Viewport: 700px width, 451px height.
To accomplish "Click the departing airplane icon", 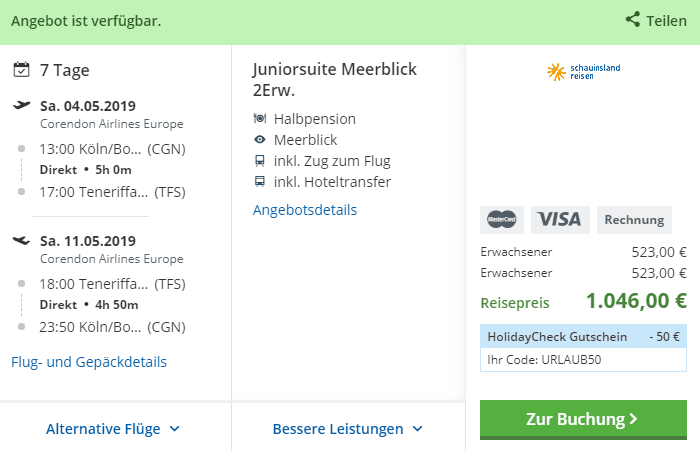I will [x=22, y=105].
